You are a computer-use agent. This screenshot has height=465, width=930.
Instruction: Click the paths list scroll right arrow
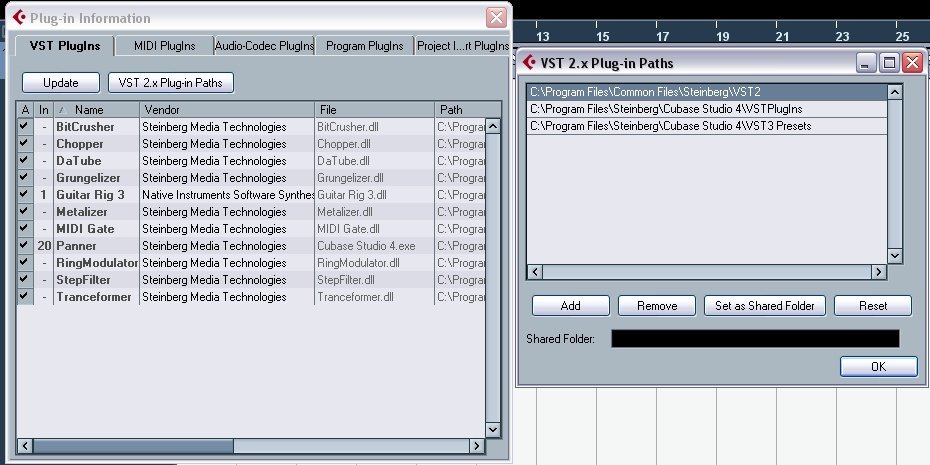pyautogui.click(x=879, y=272)
